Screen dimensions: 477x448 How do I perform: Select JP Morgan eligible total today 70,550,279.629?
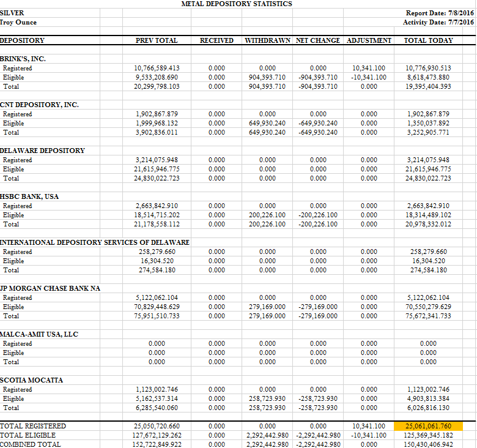(x=428, y=307)
